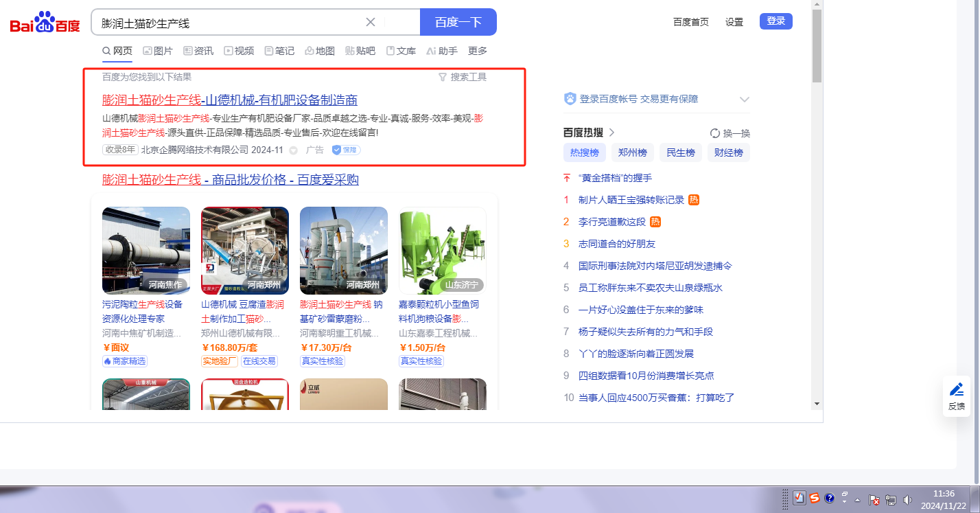The image size is (980, 513).
Task: Click the 保障 shield badge
Action: click(x=346, y=150)
